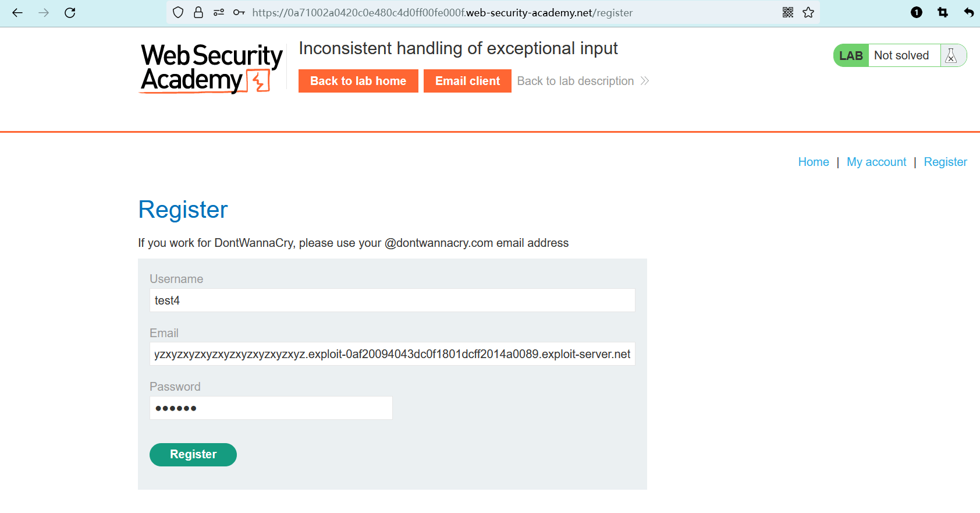This screenshot has width=980, height=513.
Task: Click the Username input field
Action: pyautogui.click(x=392, y=300)
